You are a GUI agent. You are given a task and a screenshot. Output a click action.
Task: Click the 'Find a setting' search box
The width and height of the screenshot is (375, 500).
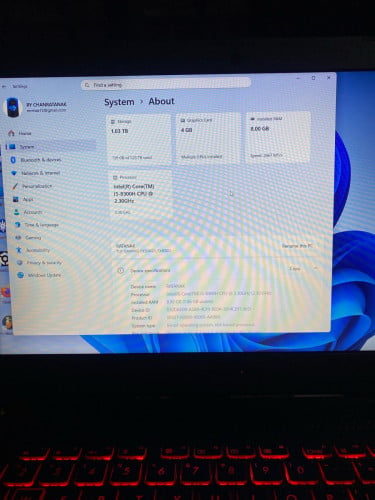166,84
